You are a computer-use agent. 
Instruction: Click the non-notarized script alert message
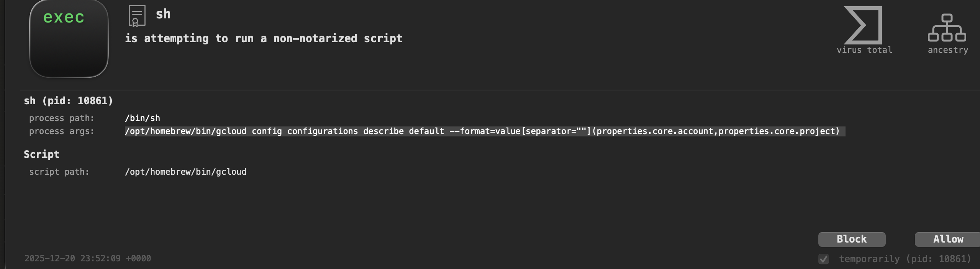(264, 38)
